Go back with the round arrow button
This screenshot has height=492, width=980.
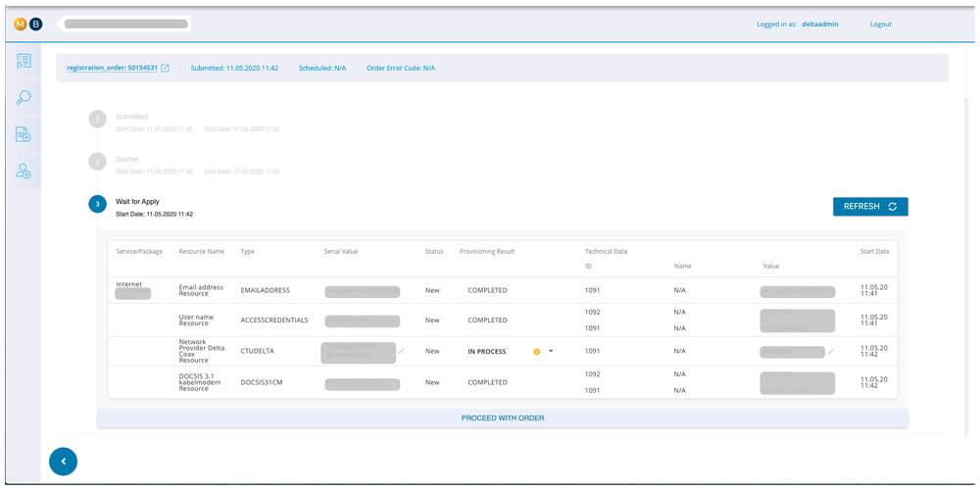point(63,462)
